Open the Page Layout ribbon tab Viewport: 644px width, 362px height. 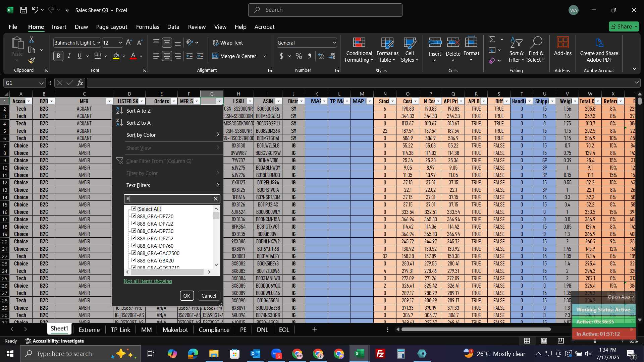point(112,27)
